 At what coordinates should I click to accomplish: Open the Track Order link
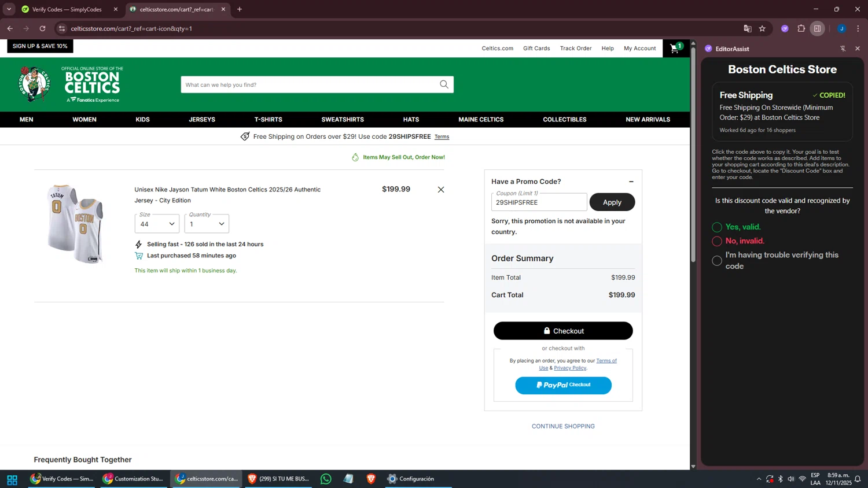click(x=576, y=49)
